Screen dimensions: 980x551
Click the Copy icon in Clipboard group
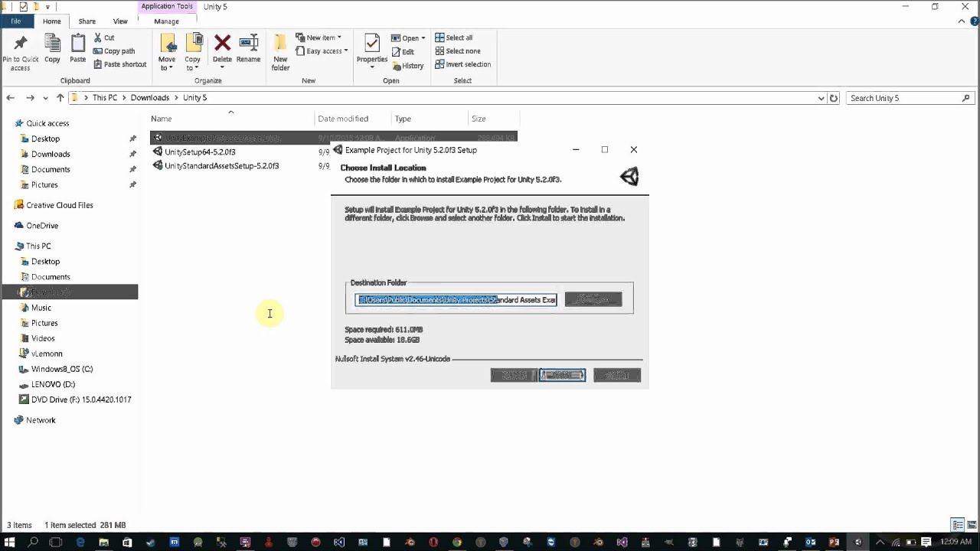pos(52,44)
